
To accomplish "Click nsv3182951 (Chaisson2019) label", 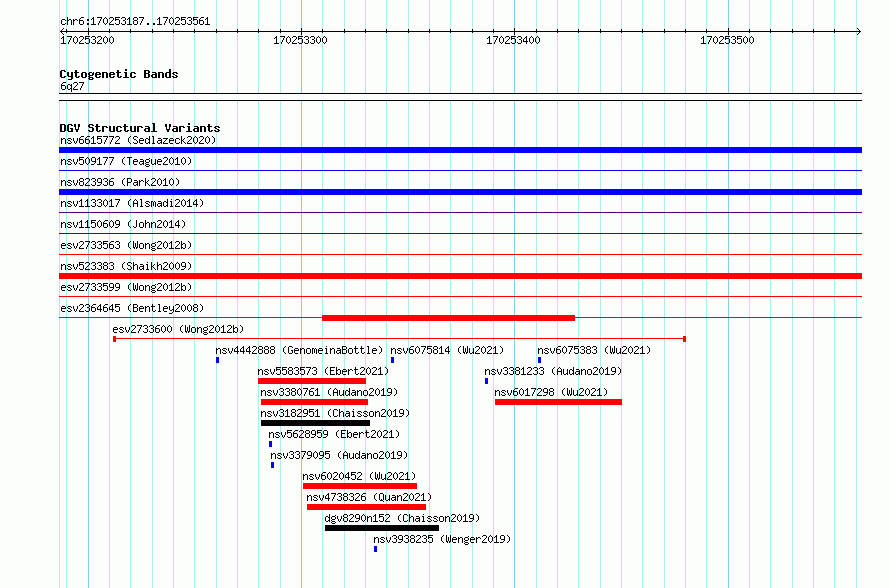I will point(335,413).
